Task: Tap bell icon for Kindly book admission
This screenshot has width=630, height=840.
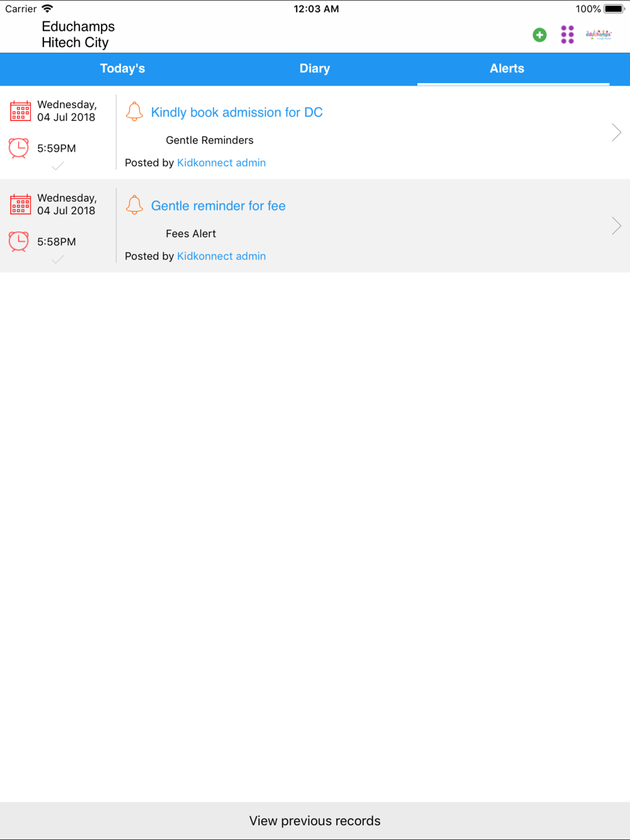Action: click(134, 111)
